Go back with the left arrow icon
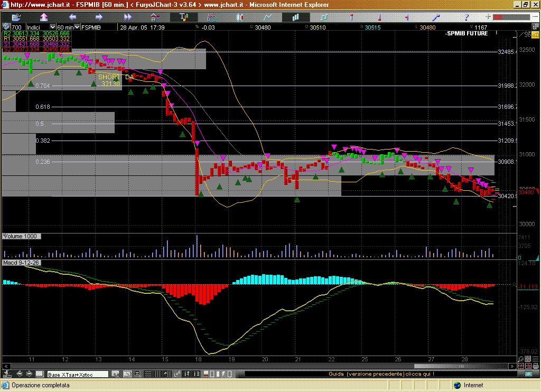The height and width of the screenshot is (392, 541). tap(72, 17)
